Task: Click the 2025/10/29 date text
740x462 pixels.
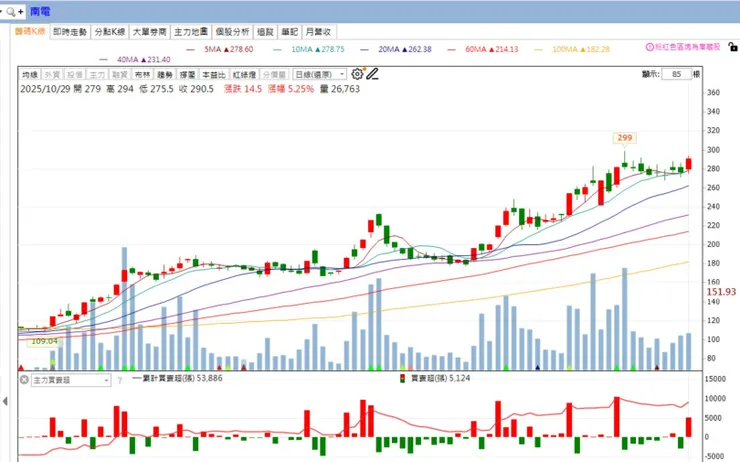Action: (44, 89)
